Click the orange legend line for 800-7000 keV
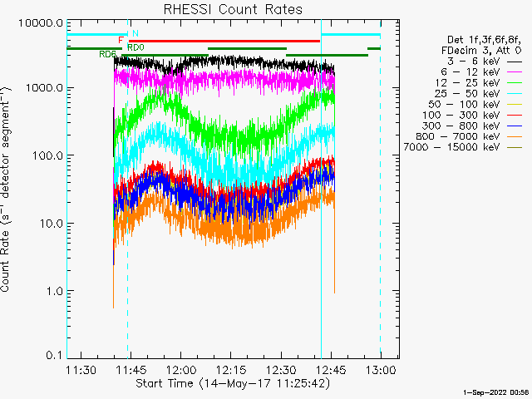The width and height of the screenshot is (532, 399). pos(515,136)
